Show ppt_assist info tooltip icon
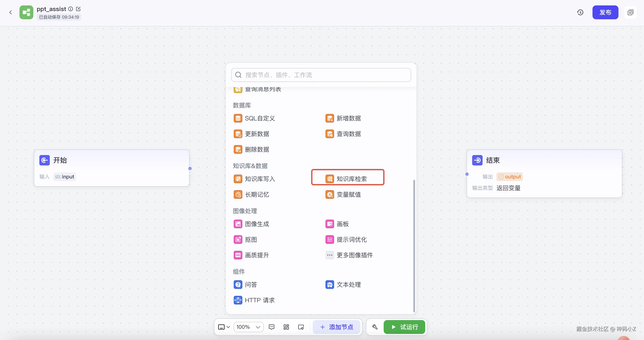644x340 pixels. [x=71, y=9]
